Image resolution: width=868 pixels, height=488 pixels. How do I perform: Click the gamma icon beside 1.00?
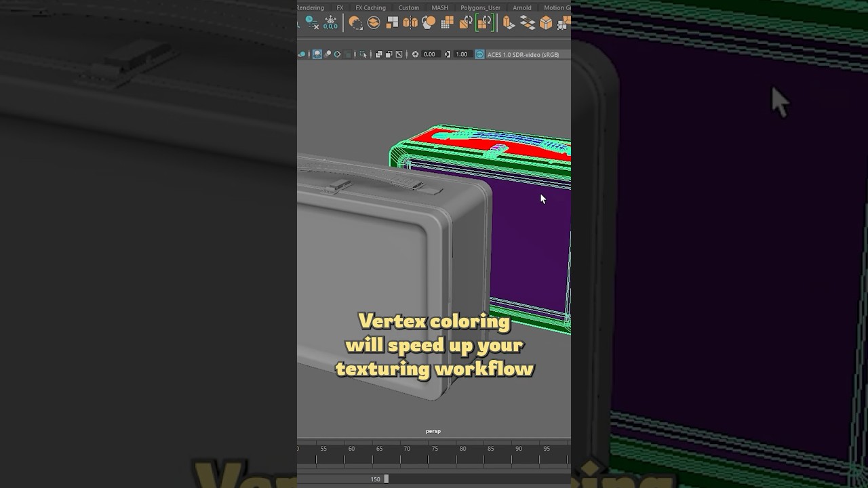pyautogui.click(x=448, y=54)
